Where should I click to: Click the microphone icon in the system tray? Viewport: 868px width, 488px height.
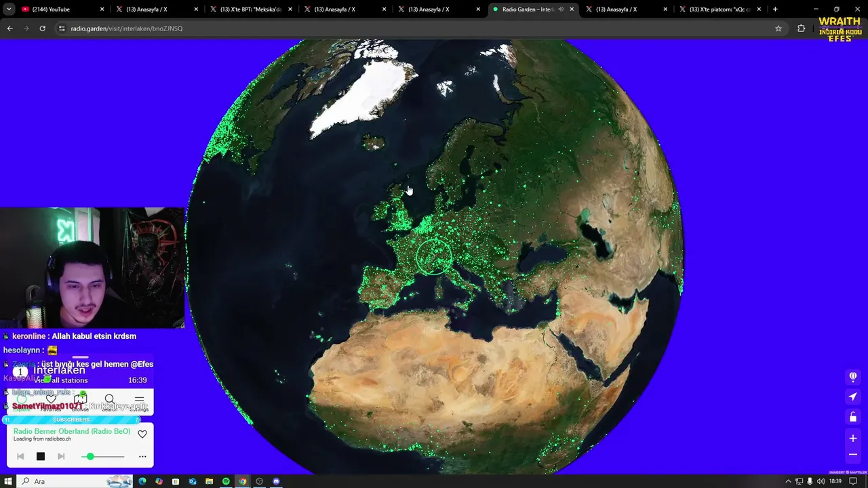click(x=810, y=481)
